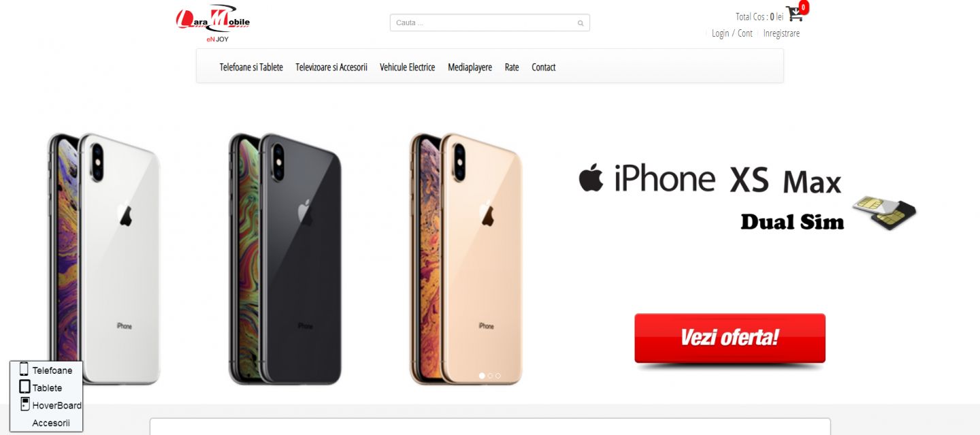Screen dimensions: 980x435
Task: Expand Vehicule Electrice menu
Action: click(x=407, y=67)
